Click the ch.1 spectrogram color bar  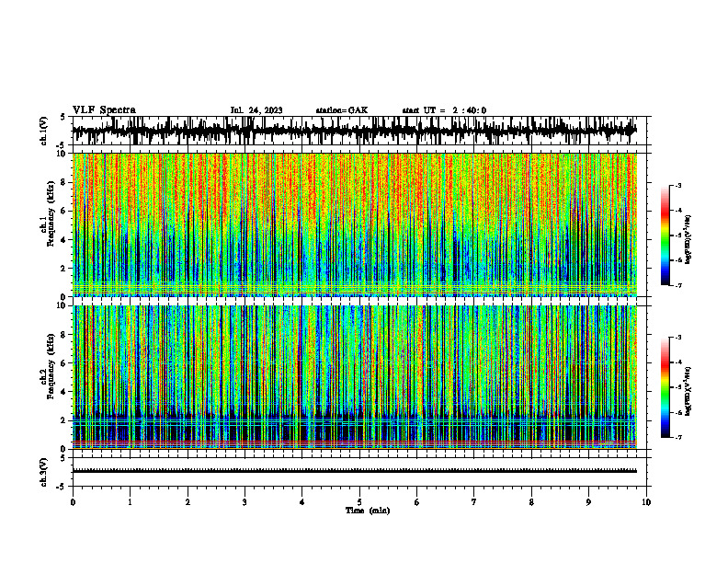[x=665, y=236]
